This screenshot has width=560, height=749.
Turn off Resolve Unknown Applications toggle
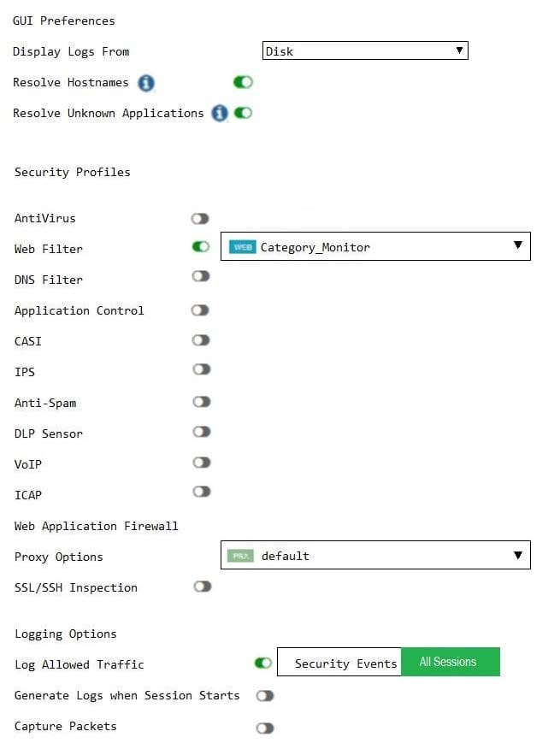tap(243, 113)
